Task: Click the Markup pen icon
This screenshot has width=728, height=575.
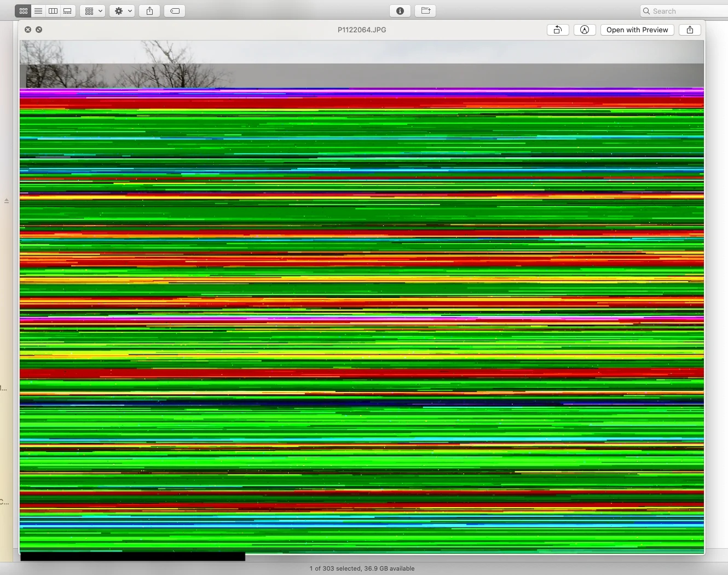Action: (585, 30)
